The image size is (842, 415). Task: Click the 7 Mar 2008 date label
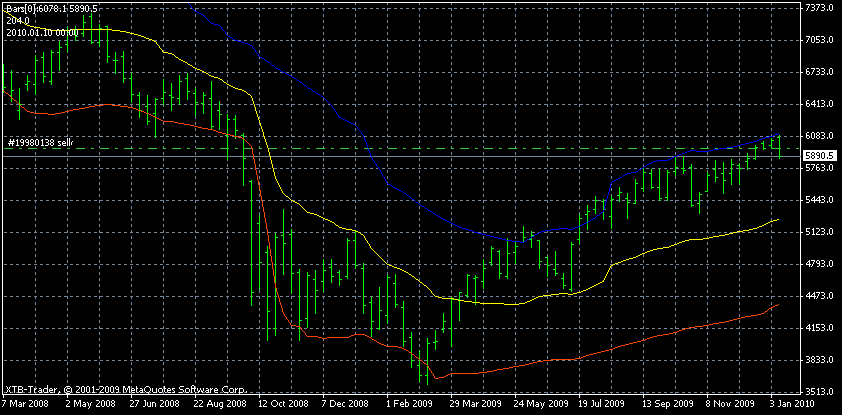[25, 403]
